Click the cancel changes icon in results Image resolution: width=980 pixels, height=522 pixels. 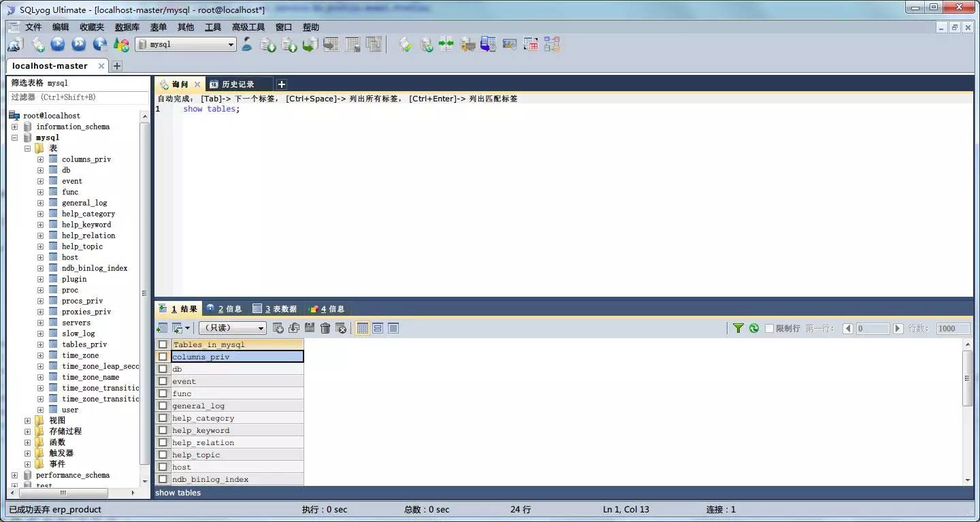(x=341, y=328)
